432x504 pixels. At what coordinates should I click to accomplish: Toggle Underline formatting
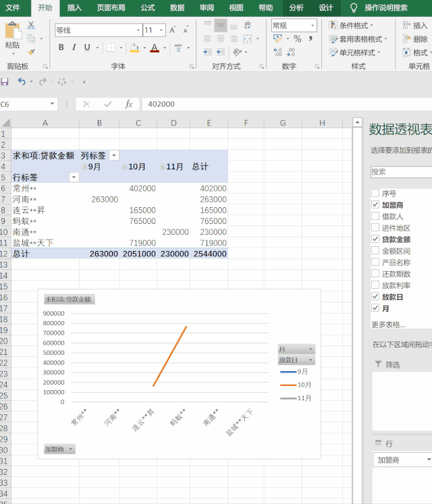[87, 48]
